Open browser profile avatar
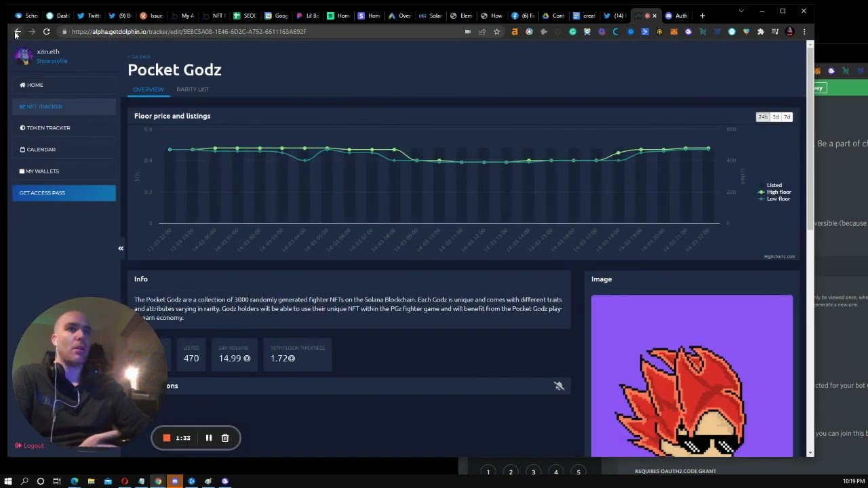The width and height of the screenshot is (868, 488). (789, 32)
